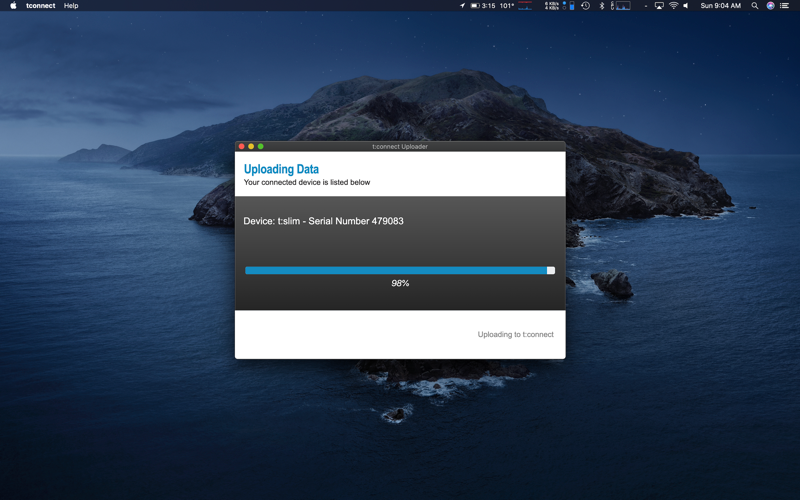Click the t:connect Uploader title bar
This screenshot has width=800, height=500.
[x=400, y=146]
